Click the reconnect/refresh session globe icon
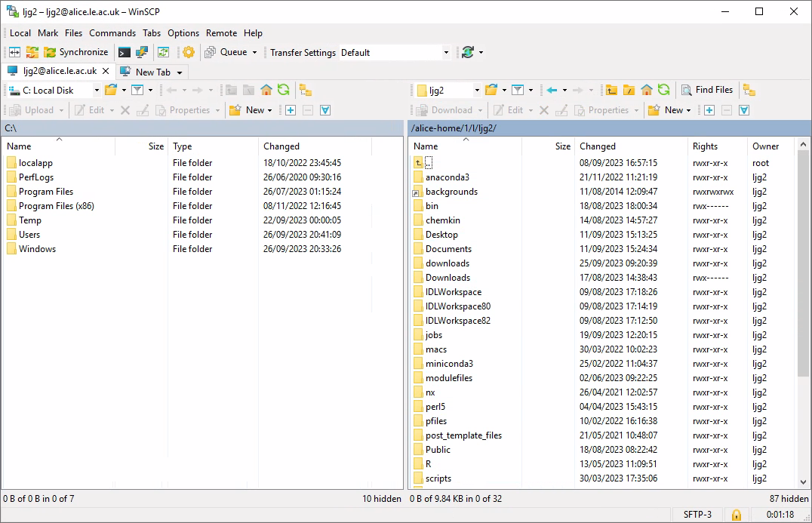The image size is (812, 523). point(468,52)
